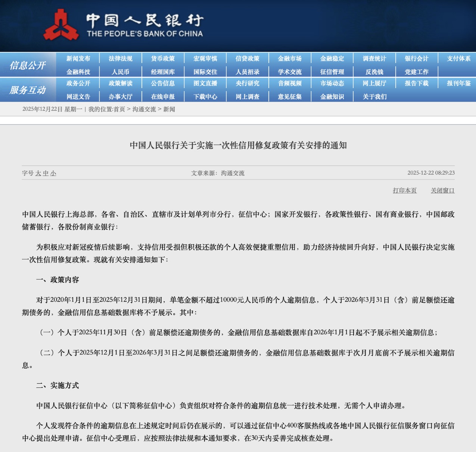Open 关于我们 link
This screenshot has height=452, width=476.
[x=374, y=97]
